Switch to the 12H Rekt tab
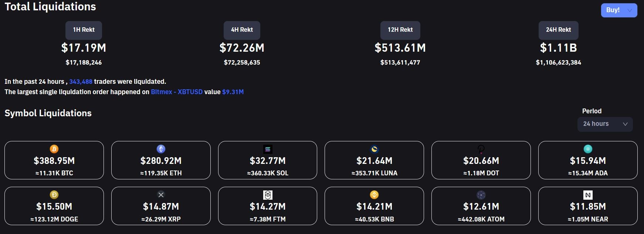Image resolution: width=644 pixels, height=234 pixels. point(400,30)
